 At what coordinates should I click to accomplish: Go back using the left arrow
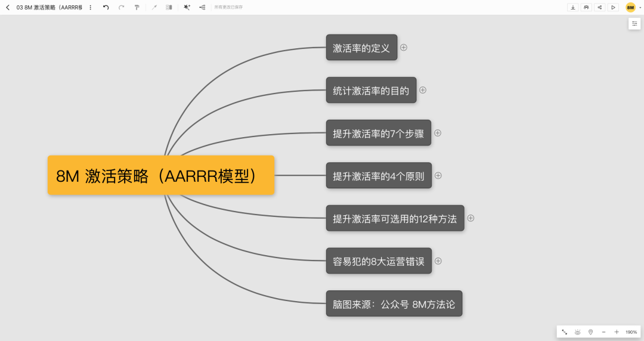tap(7, 7)
